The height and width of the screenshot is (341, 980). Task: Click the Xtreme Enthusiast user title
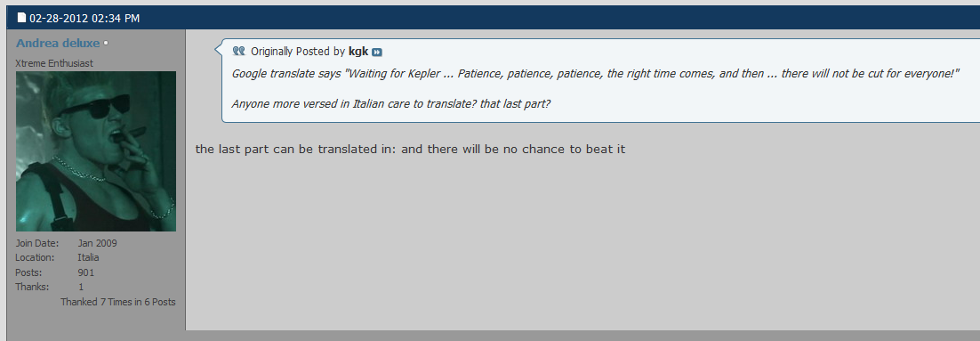[x=54, y=63]
